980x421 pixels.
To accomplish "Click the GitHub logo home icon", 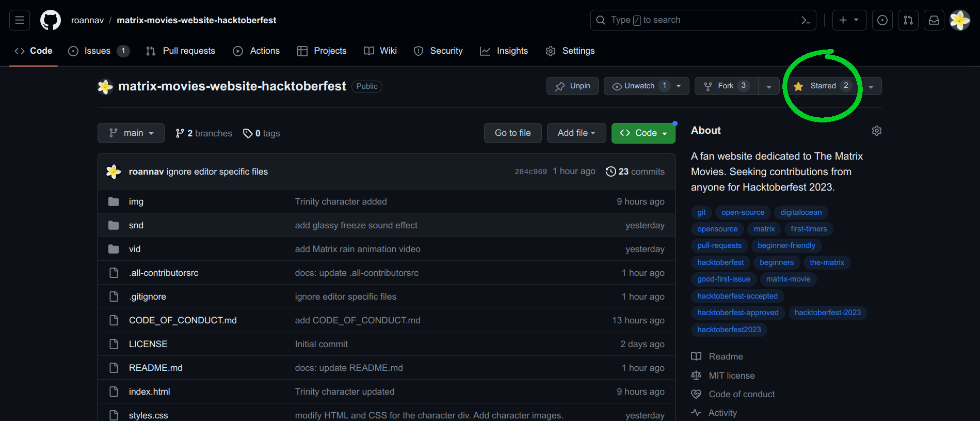I will [x=51, y=20].
